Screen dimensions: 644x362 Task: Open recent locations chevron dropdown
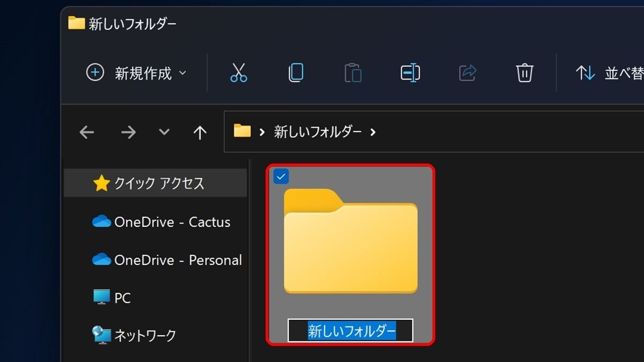[164, 132]
